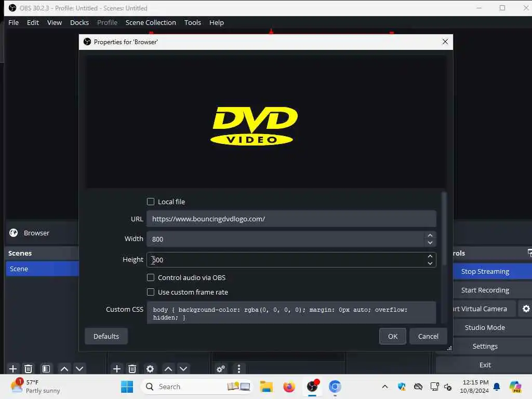Click the Browser source globe icon
The width and height of the screenshot is (532, 399).
click(x=14, y=233)
